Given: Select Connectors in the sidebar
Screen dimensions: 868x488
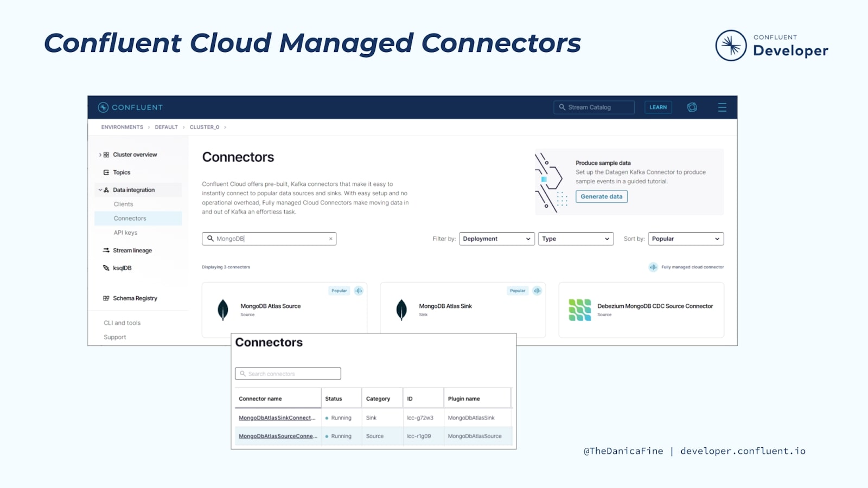Looking at the screenshot, I should [138, 219].
